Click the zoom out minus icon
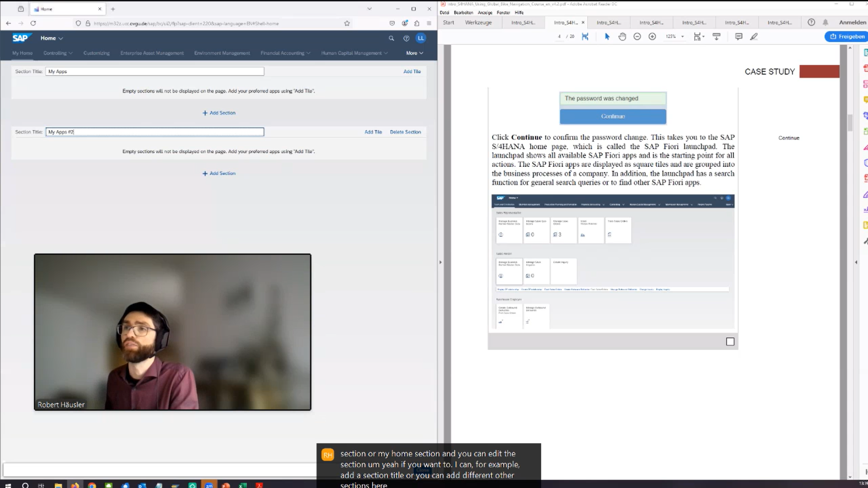868x488 pixels. click(637, 37)
